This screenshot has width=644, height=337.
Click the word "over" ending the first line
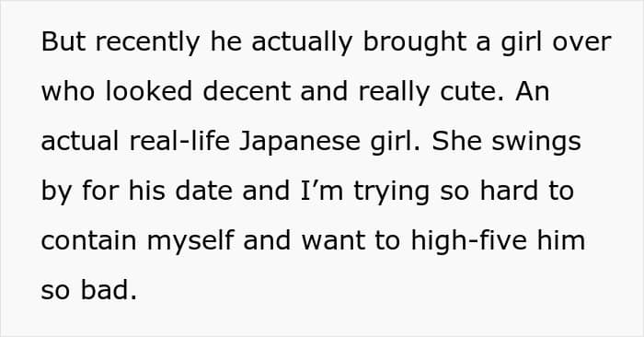click(582, 43)
